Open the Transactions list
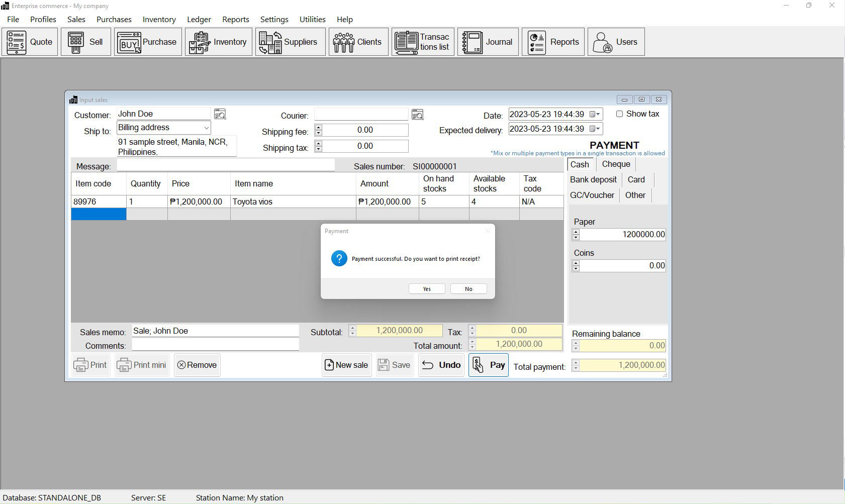The height and width of the screenshot is (504, 845). pyautogui.click(x=423, y=42)
